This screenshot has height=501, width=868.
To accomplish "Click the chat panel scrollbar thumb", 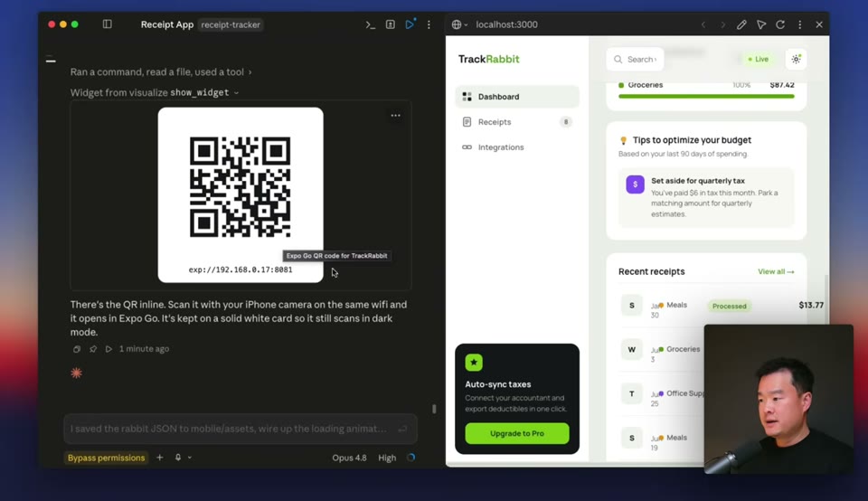I will pyautogui.click(x=434, y=409).
